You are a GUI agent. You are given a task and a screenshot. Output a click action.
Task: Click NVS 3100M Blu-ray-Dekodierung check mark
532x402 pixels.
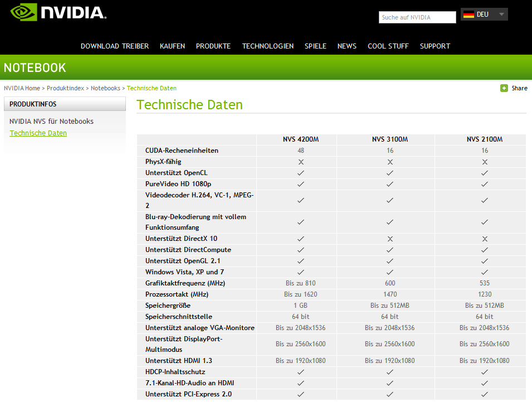pos(390,222)
